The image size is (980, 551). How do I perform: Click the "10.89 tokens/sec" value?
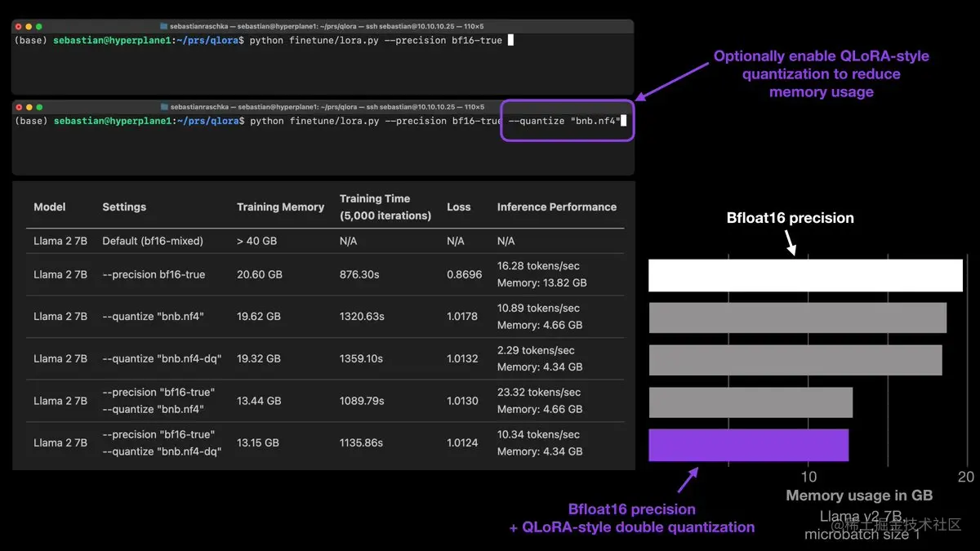tap(538, 309)
